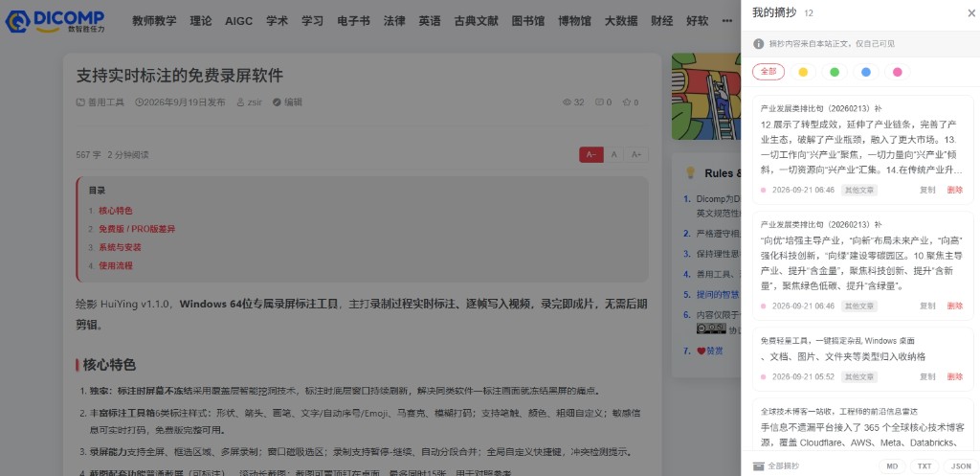Screen dimensions: 980x476
Task: Delete the excerpt starting "向优"培强主导产业
Action: [x=955, y=306]
